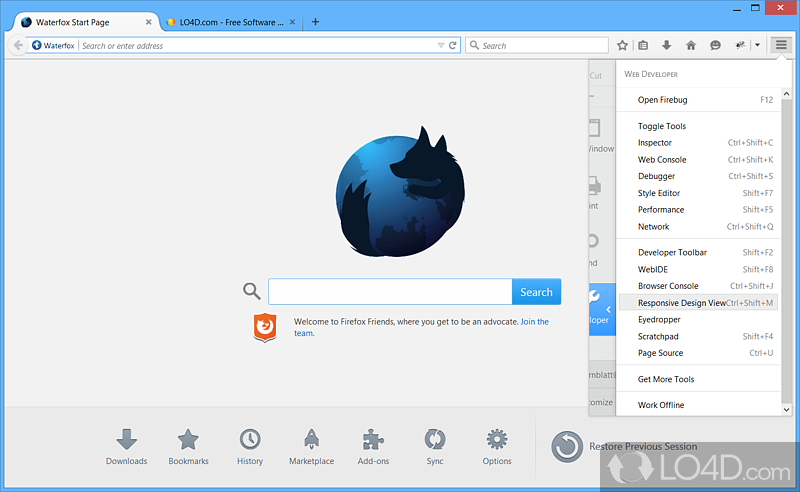Click the Firefox Friends orange badge

[x=265, y=327]
